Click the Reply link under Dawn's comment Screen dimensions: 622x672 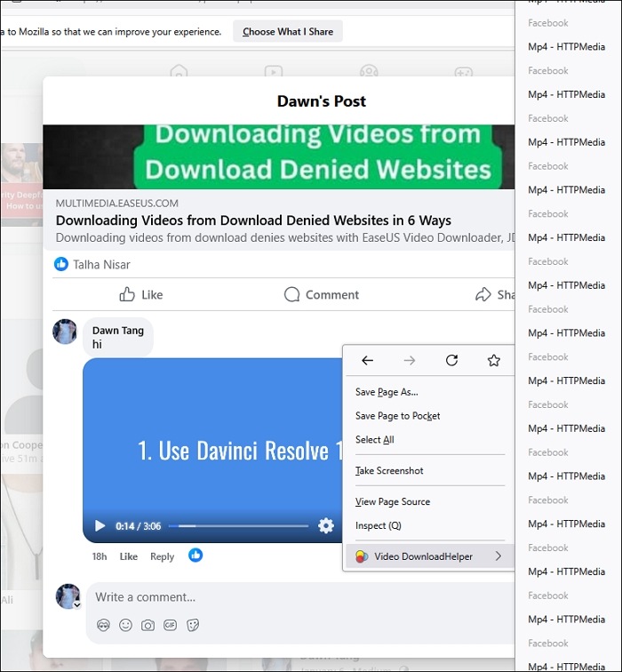pos(162,556)
